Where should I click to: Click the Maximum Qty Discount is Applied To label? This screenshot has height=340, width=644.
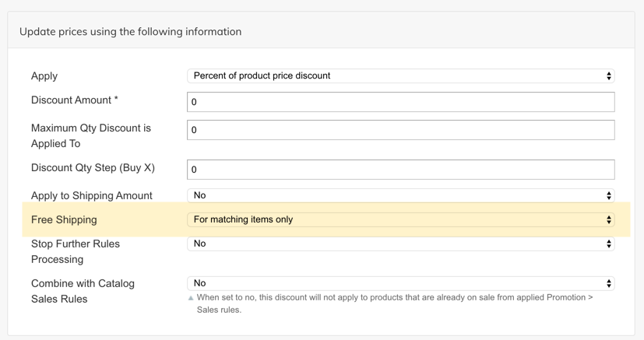(x=90, y=135)
